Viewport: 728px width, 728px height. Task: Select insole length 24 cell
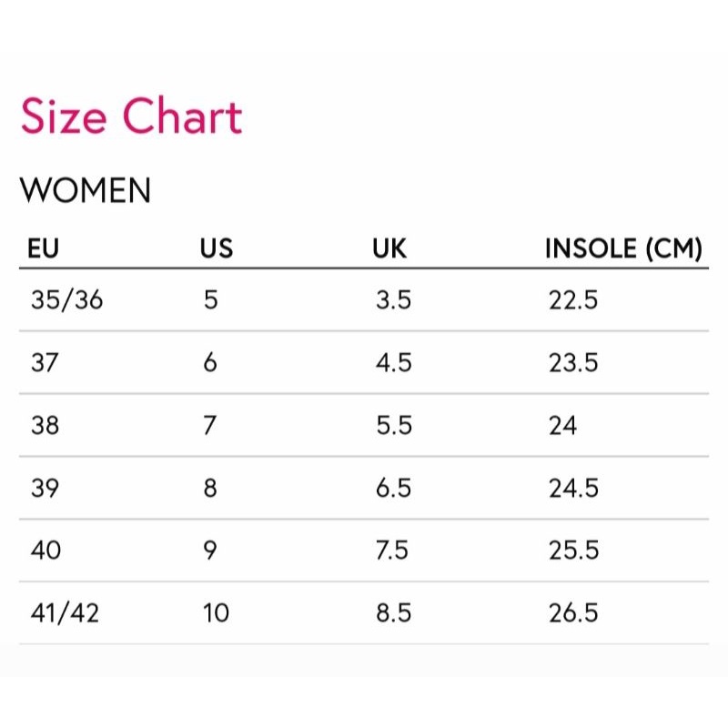tap(562, 425)
